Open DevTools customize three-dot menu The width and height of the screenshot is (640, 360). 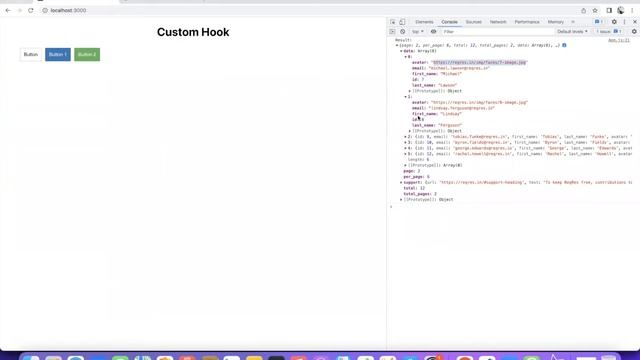click(x=624, y=22)
